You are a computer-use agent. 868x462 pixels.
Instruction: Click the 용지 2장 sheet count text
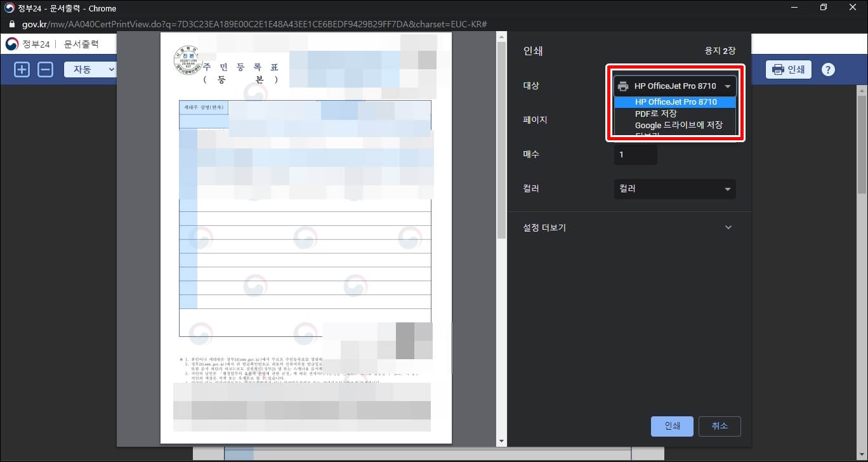click(720, 51)
